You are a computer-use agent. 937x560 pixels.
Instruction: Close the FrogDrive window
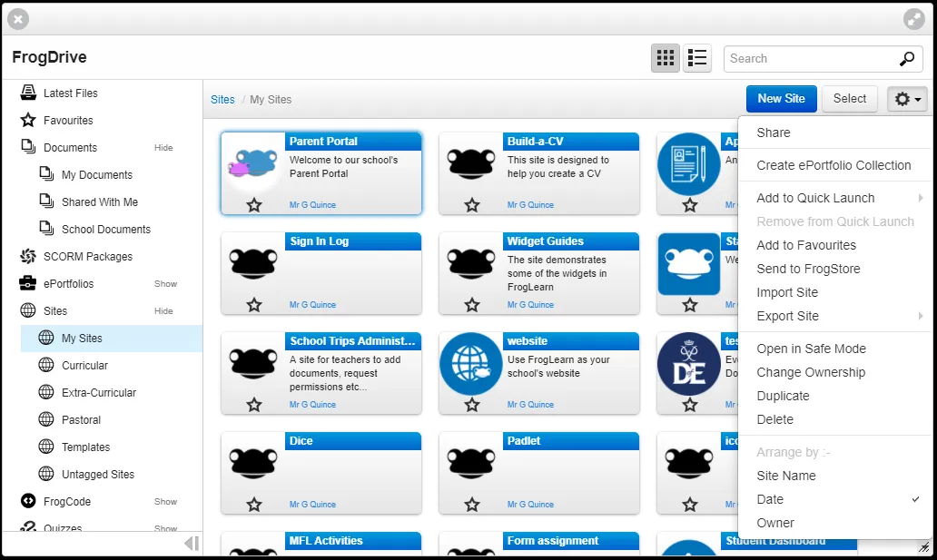point(18,19)
